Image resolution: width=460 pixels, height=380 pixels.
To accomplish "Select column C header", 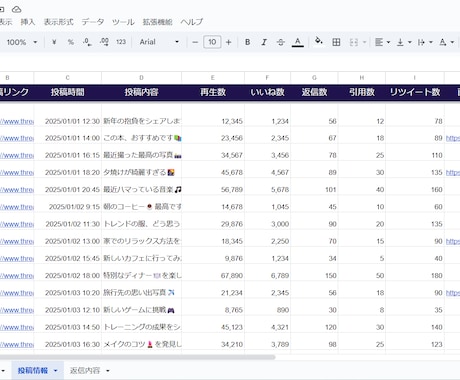I will [68, 78].
